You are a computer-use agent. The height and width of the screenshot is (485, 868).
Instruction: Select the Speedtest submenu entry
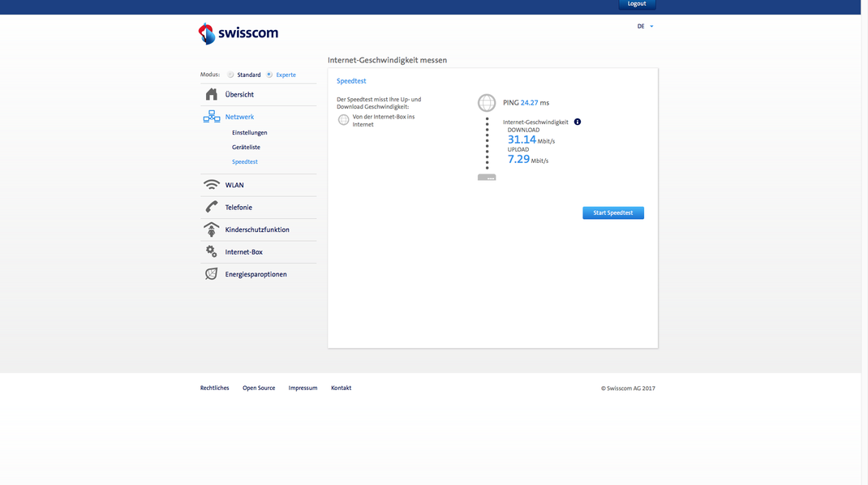[x=245, y=161]
